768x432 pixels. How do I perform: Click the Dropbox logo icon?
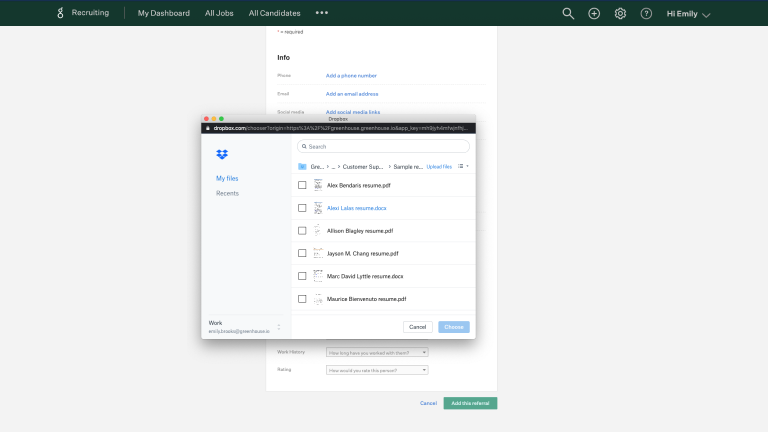tap(222, 154)
